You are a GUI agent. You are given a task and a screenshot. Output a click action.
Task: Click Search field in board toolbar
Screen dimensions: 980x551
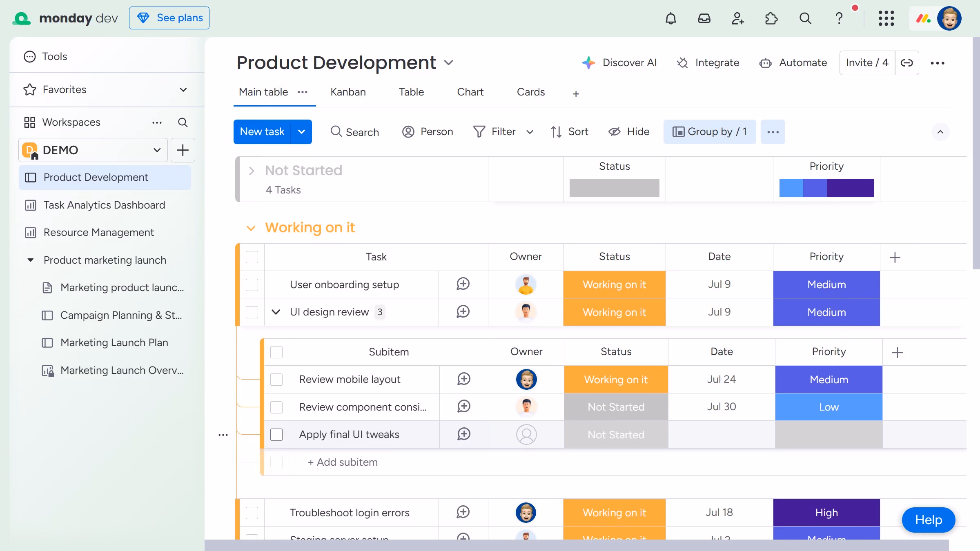tap(354, 132)
